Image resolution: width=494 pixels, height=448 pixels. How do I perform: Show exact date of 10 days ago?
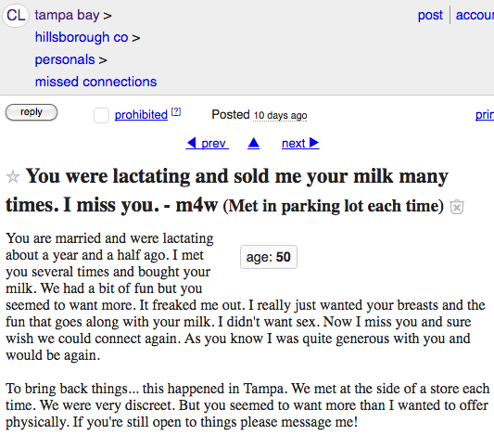click(280, 115)
